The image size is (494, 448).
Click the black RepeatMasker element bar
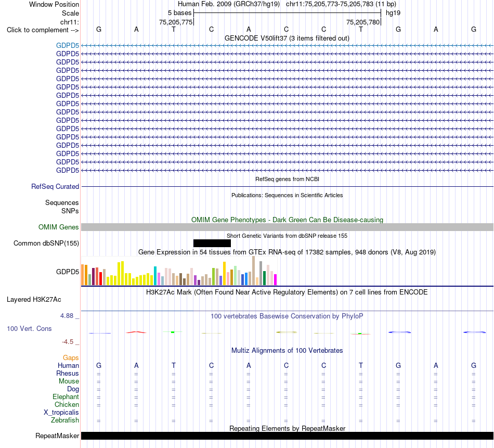287,436
